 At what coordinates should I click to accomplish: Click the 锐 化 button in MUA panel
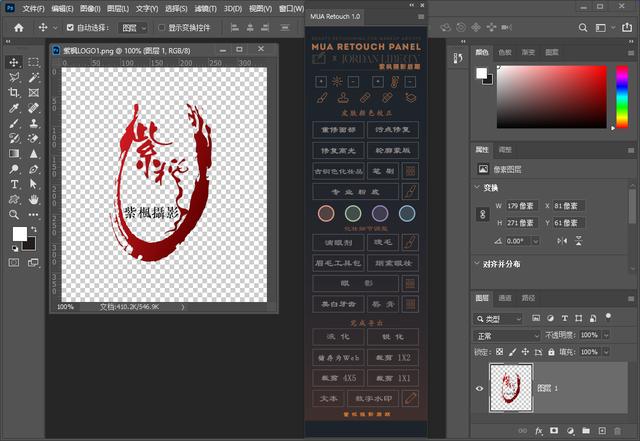tap(393, 337)
